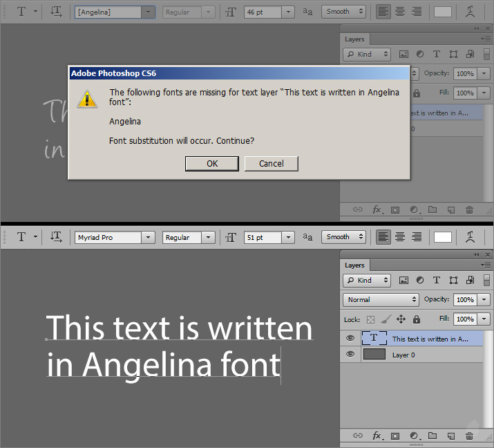Image resolution: width=494 pixels, height=448 pixels.
Task: Toggle lock transparent pixels in bottom Layers panel
Action: click(x=371, y=319)
